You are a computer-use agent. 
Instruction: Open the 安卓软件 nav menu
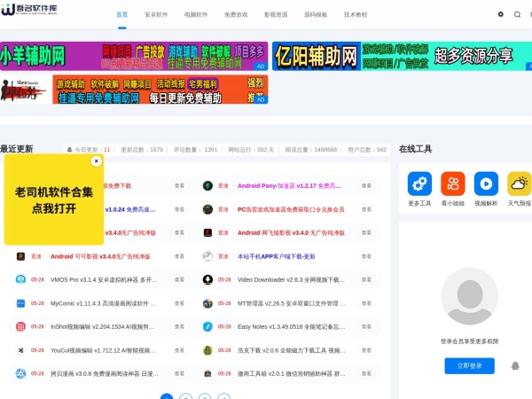pyautogui.click(x=156, y=14)
